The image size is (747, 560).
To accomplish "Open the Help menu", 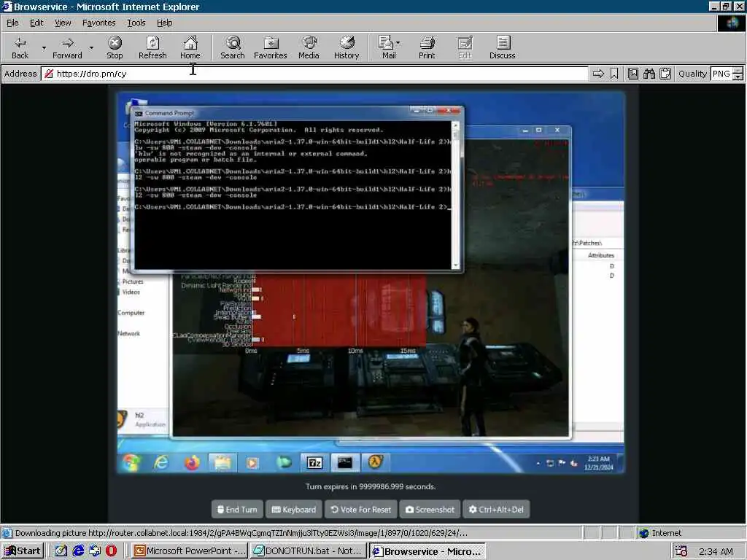I will pos(164,23).
